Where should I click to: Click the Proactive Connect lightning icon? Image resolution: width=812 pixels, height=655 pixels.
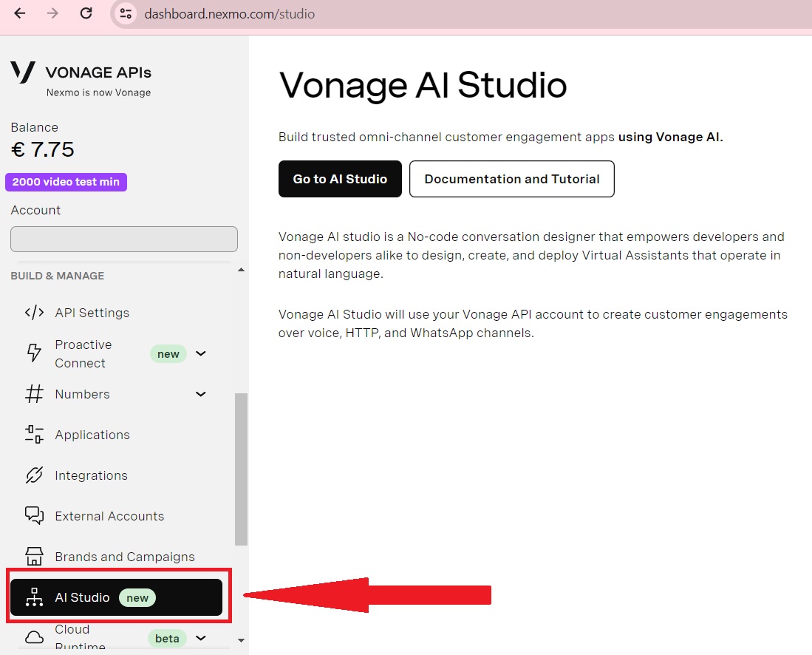click(x=34, y=353)
